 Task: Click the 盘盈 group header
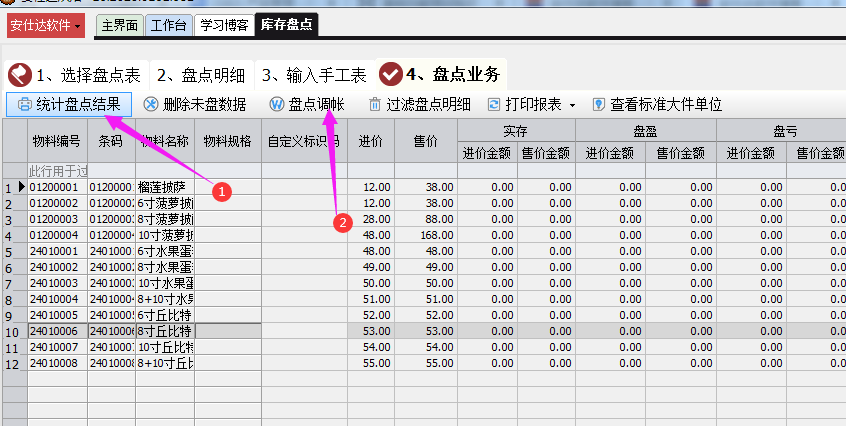click(x=645, y=131)
